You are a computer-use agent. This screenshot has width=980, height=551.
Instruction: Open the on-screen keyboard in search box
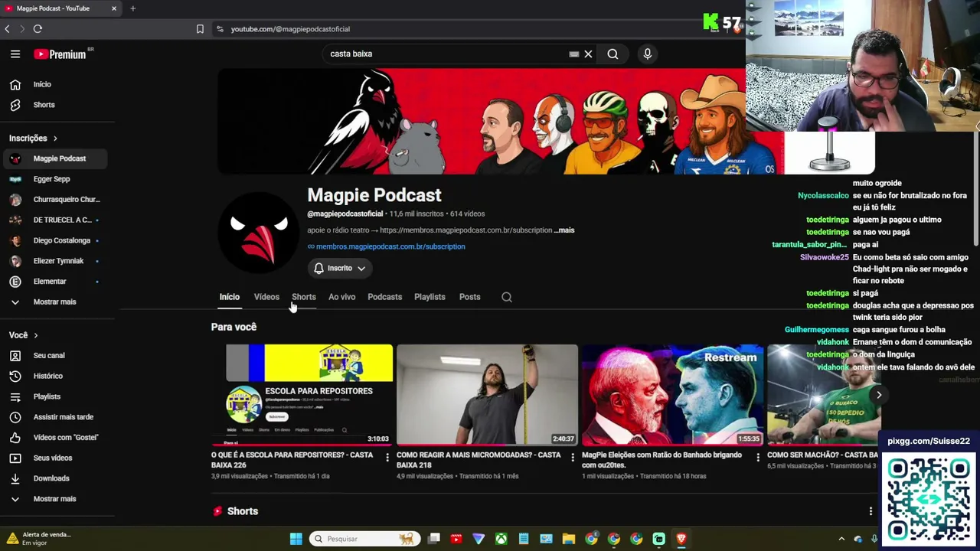click(574, 54)
